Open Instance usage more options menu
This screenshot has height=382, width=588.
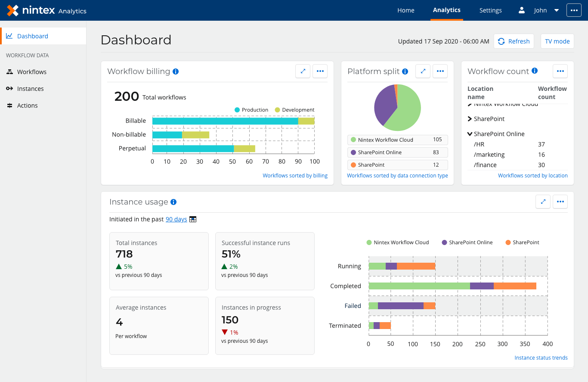pyautogui.click(x=560, y=202)
